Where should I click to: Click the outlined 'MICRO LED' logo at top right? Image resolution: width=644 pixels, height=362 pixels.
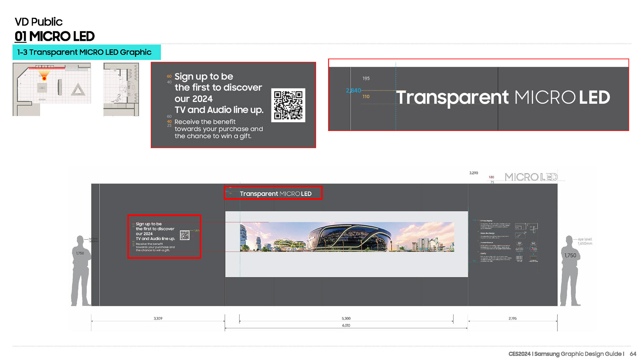pos(531,177)
